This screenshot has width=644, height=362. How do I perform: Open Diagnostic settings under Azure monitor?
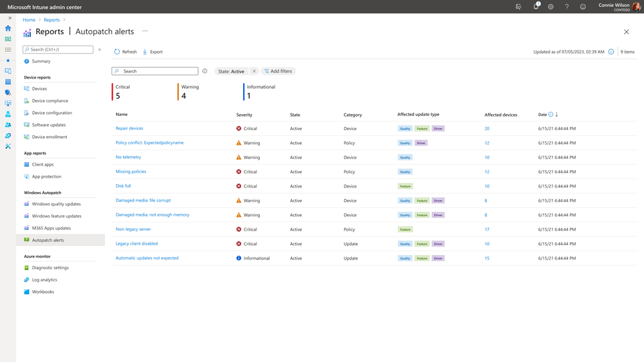[50, 267]
